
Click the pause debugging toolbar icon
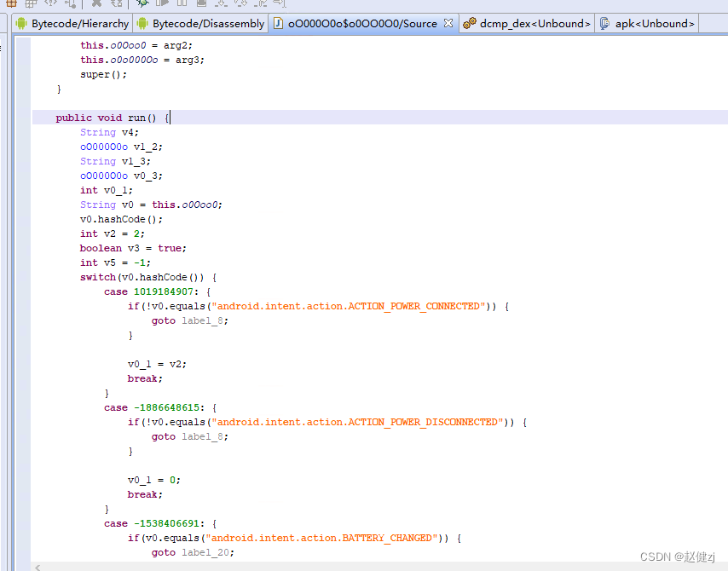pos(182,3)
